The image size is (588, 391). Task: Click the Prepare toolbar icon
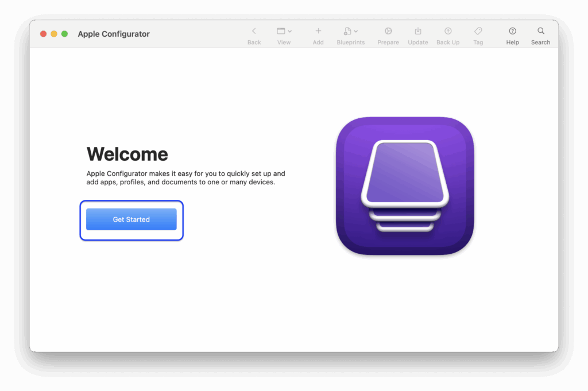(388, 31)
